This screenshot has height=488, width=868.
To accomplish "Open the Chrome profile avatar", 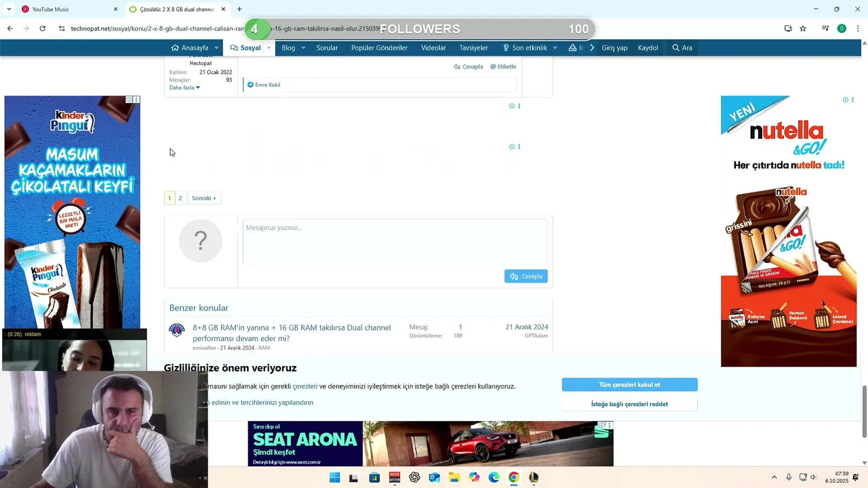I will pos(842,28).
